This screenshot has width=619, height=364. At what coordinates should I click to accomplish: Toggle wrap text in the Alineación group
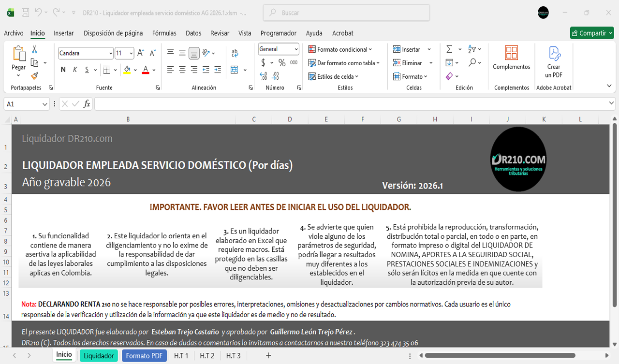click(x=235, y=53)
